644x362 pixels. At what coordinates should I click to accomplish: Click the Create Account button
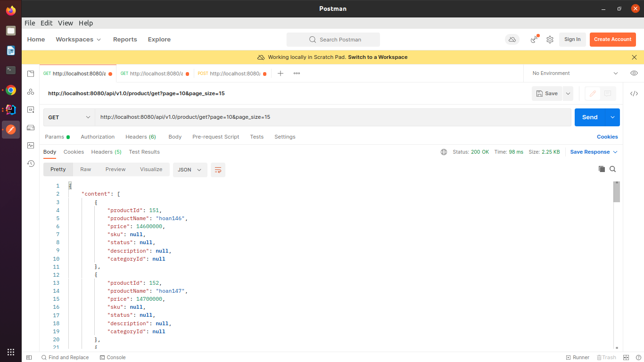(x=612, y=40)
